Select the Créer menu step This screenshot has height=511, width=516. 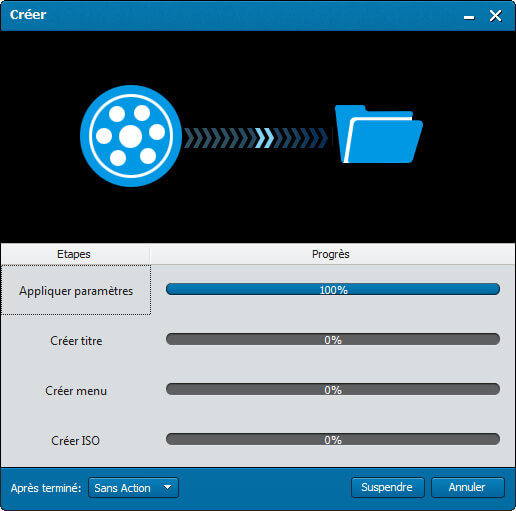click(x=76, y=391)
